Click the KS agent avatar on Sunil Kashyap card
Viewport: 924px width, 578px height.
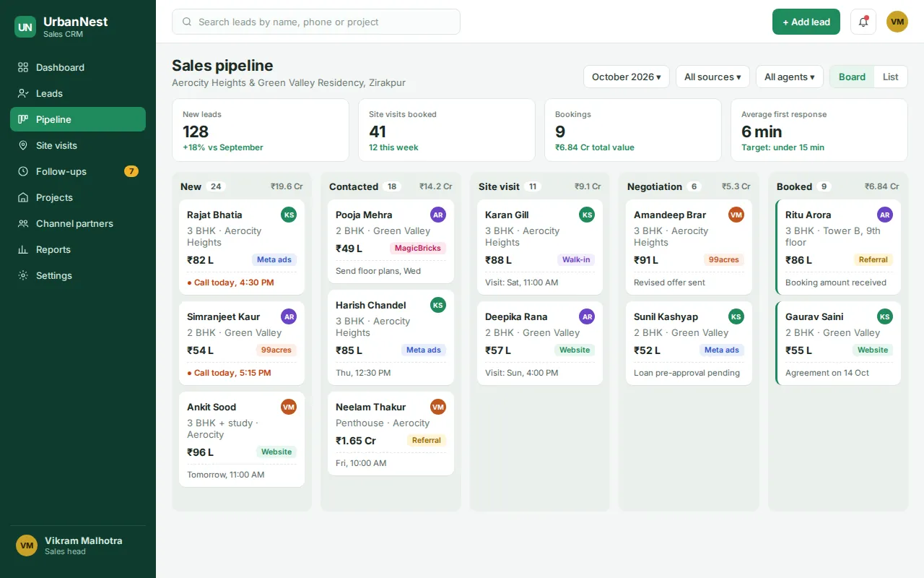pos(736,316)
